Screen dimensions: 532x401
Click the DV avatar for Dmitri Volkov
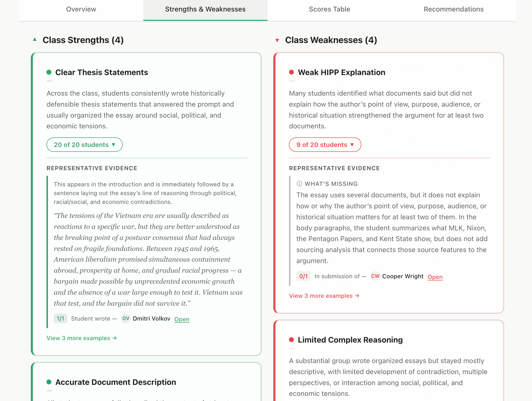[x=126, y=318]
